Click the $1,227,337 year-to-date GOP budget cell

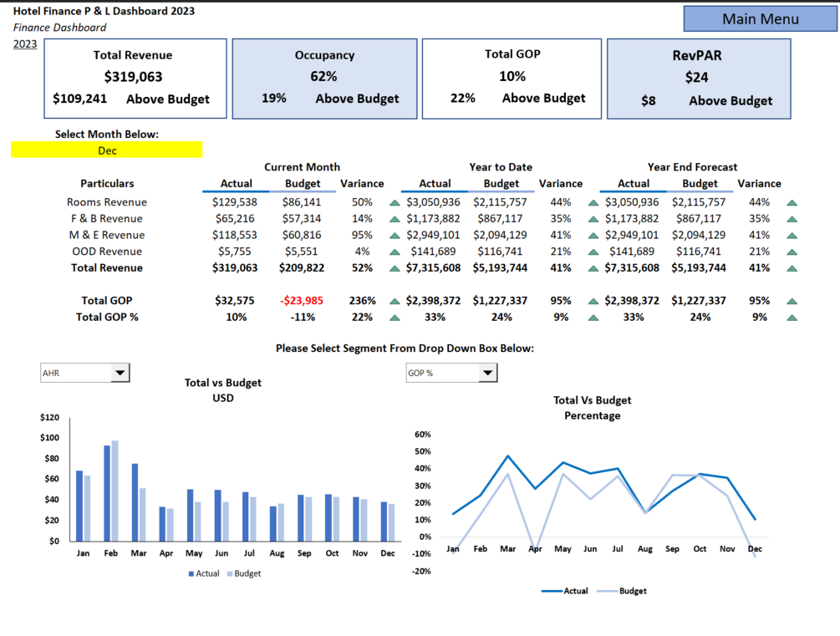click(x=500, y=301)
